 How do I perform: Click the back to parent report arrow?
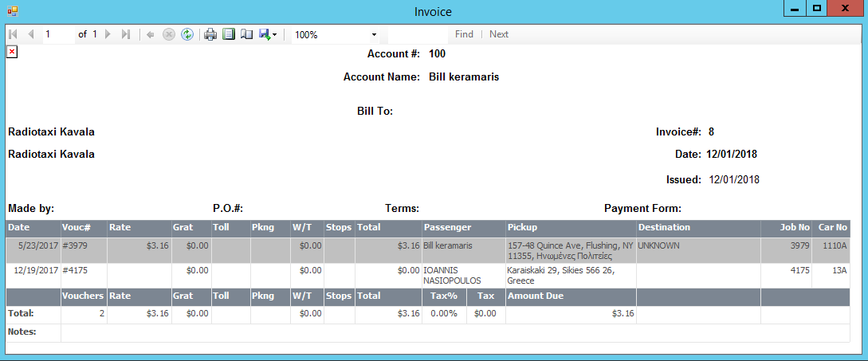(x=150, y=34)
